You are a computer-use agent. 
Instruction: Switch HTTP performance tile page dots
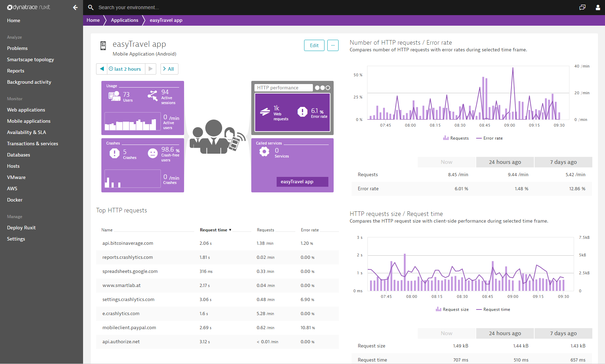(322, 88)
